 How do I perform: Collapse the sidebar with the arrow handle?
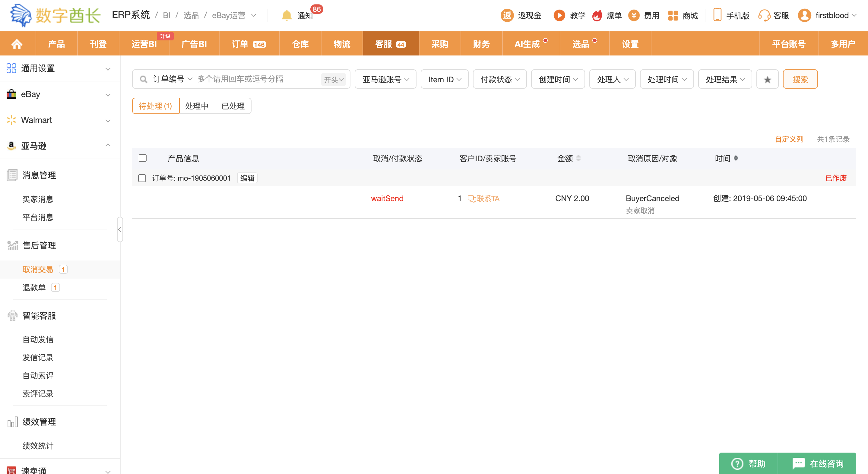(120, 229)
